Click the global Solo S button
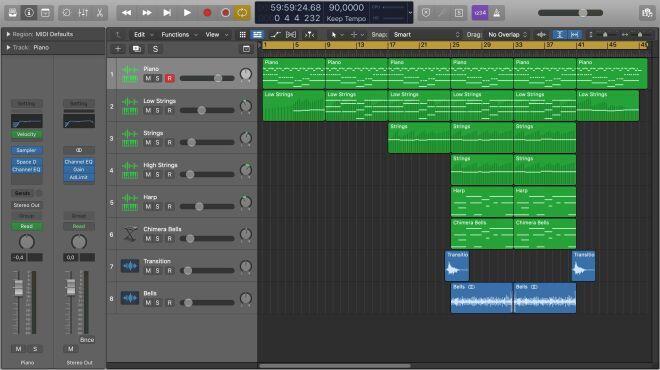This screenshot has height=370, width=660. [155, 49]
